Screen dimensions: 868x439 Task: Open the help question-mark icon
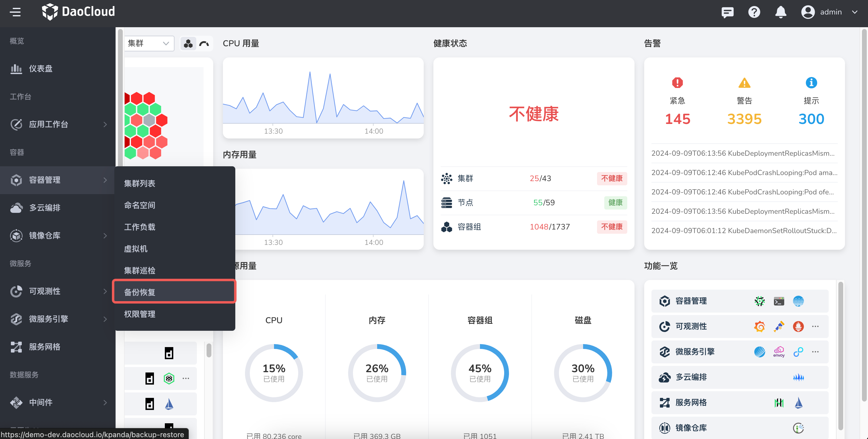[x=754, y=12]
